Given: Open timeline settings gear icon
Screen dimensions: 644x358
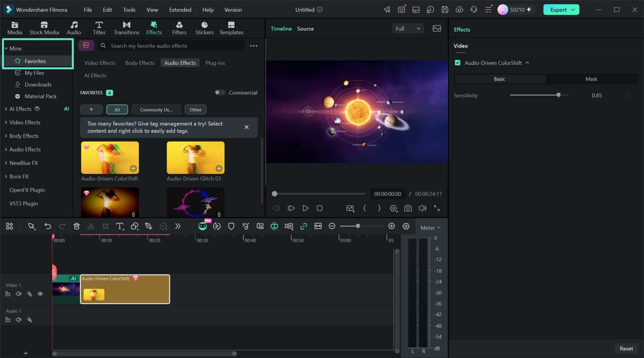Looking at the screenshot, I should click(x=406, y=226).
